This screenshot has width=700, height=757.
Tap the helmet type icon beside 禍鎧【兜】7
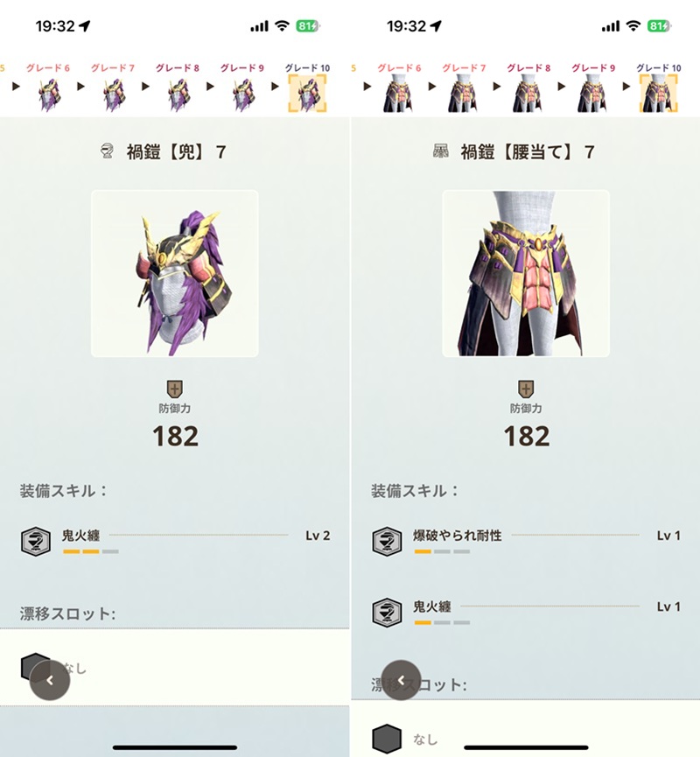coord(107,151)
